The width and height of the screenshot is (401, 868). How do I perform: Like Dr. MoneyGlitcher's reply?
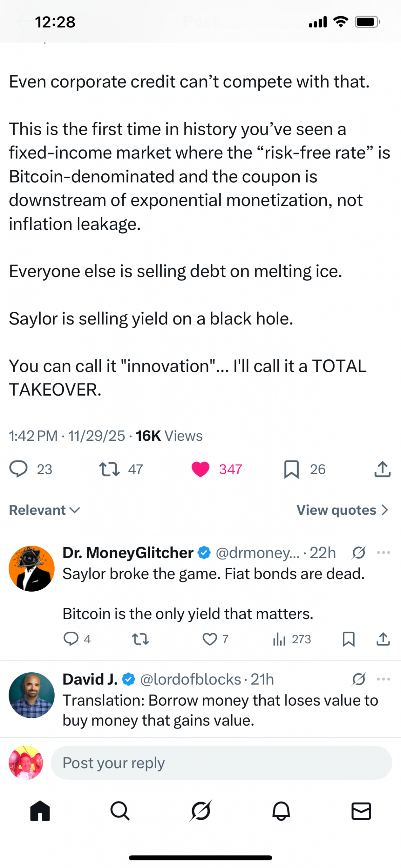pyautogui.click(x=209, y=639)
